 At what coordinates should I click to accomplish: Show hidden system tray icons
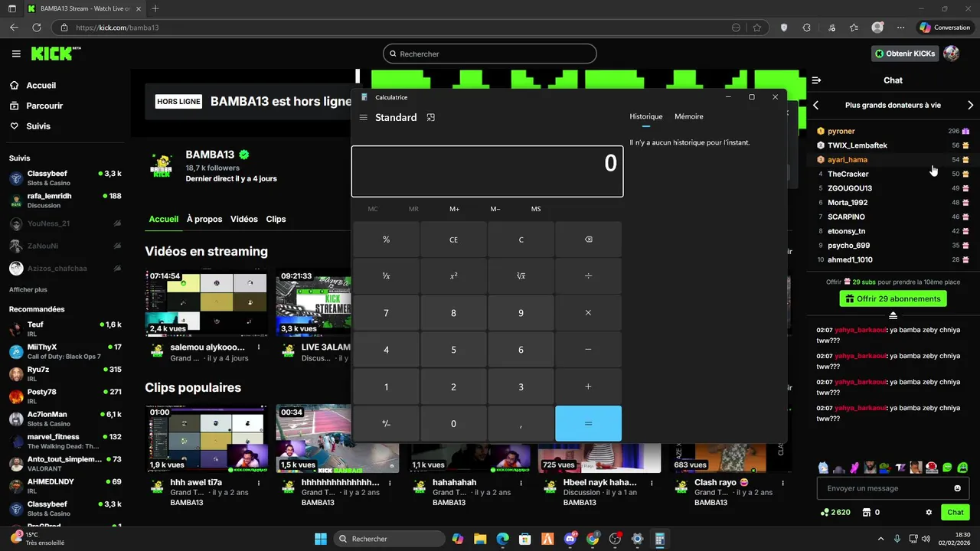880,539
